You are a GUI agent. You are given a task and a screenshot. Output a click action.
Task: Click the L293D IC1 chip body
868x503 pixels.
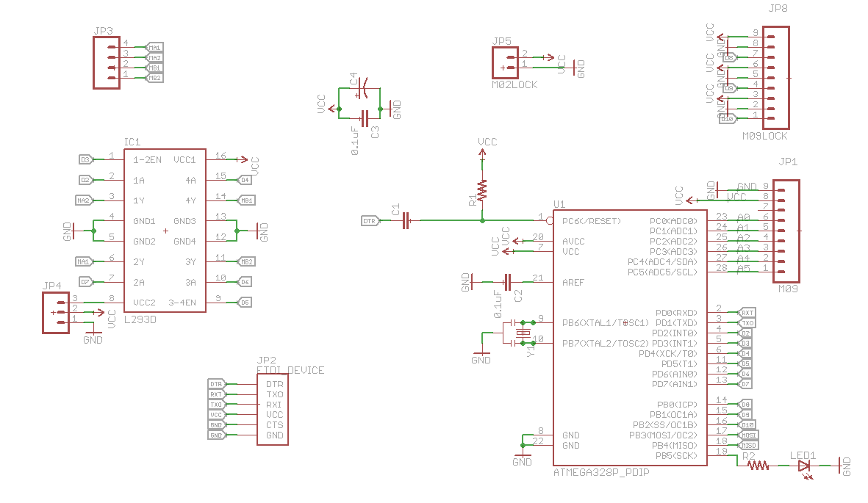pos(165,231)
